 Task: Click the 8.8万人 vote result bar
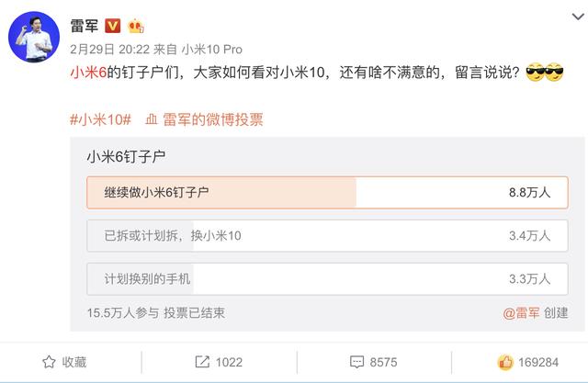[x=528, y=193]
